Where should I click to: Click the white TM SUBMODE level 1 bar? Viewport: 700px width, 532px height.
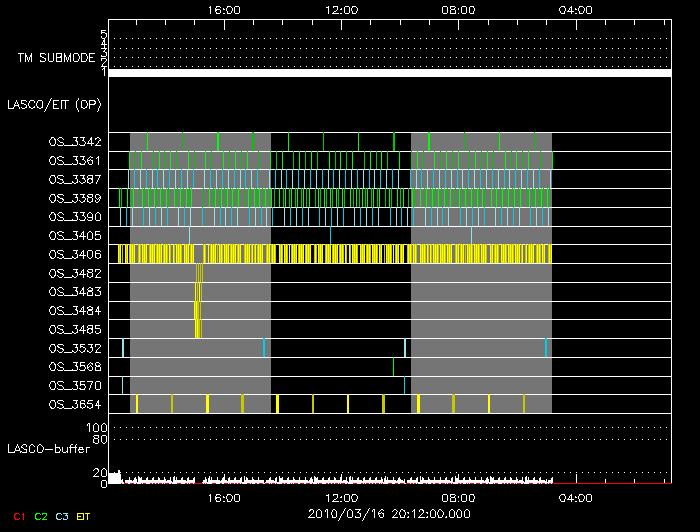point(389,73)
